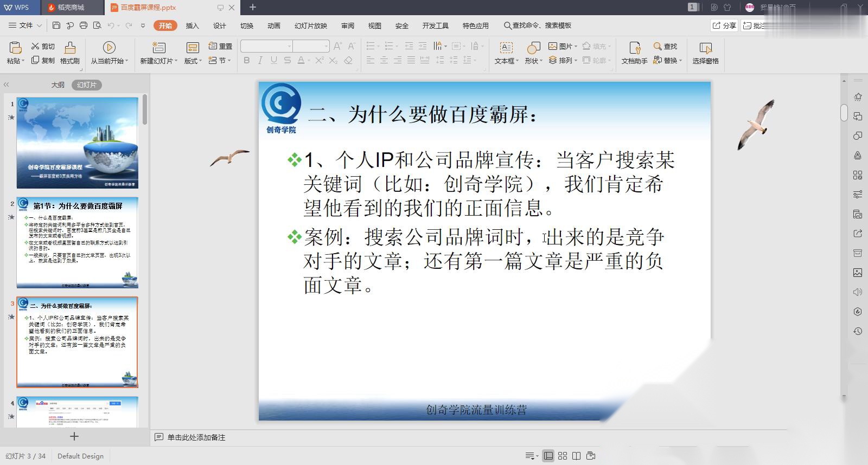This screenshot has height=465, width=868.
Task: Open the Review (审阅) ribbon tab
Action: pos(348,25)
